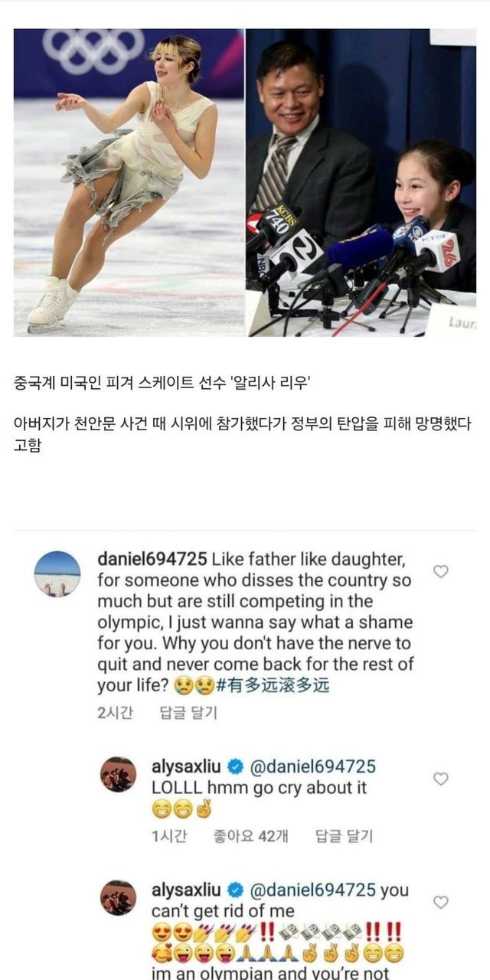The width and height of the screenshot is (490, 980).
Task: Tap the @daniel694725 mention in the first reply
Action: [x=312, y=767]
